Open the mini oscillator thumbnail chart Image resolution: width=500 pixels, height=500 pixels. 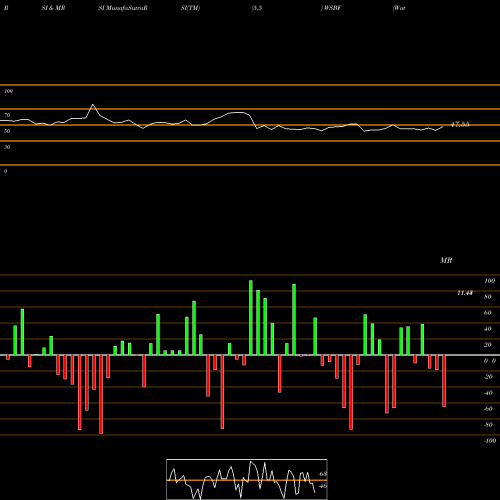[247, 479]
